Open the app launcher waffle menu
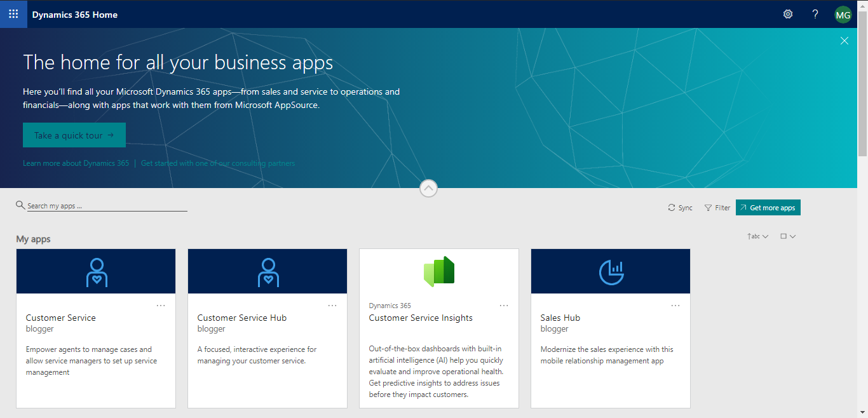 point(13,14)
